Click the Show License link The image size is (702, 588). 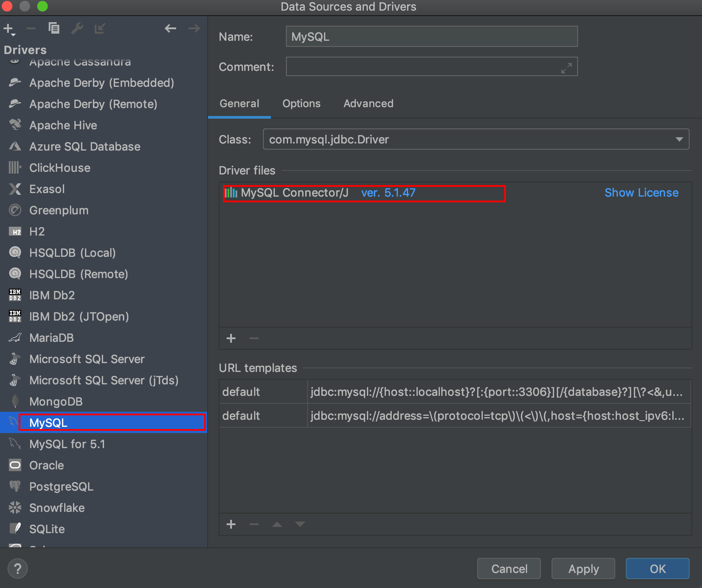(641, 193)
